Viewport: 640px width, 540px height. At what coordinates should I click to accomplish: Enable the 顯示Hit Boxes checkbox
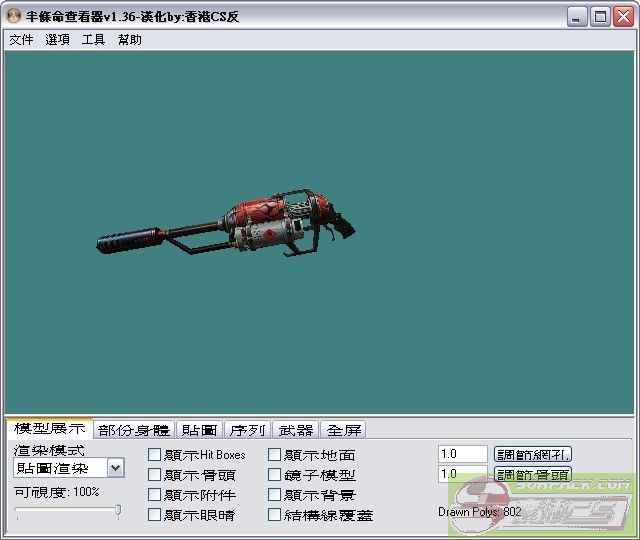click(x=154, y=455)
